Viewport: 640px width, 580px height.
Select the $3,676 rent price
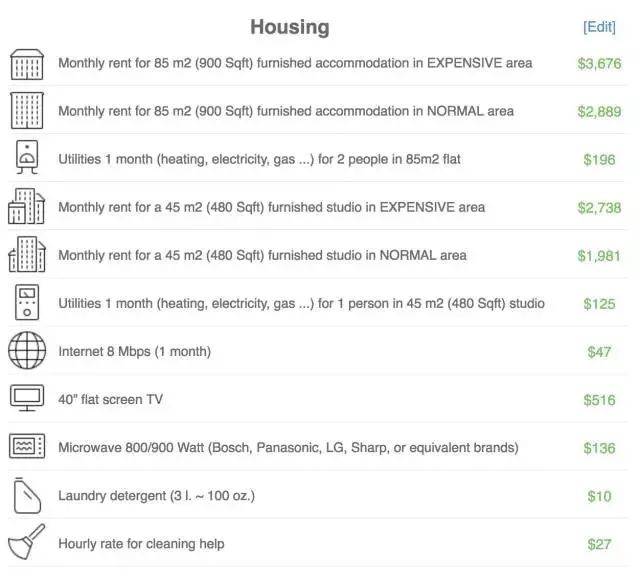pos(599,64)
